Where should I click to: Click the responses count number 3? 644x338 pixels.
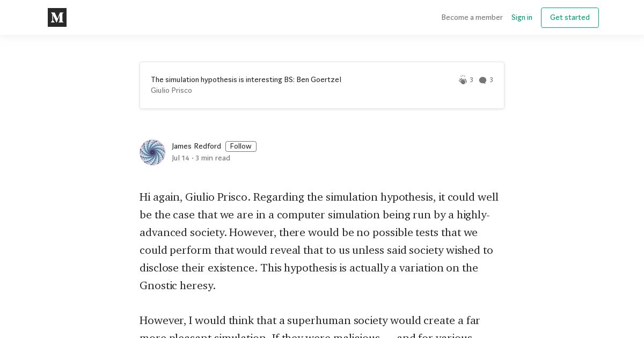[x=491, y=80]
